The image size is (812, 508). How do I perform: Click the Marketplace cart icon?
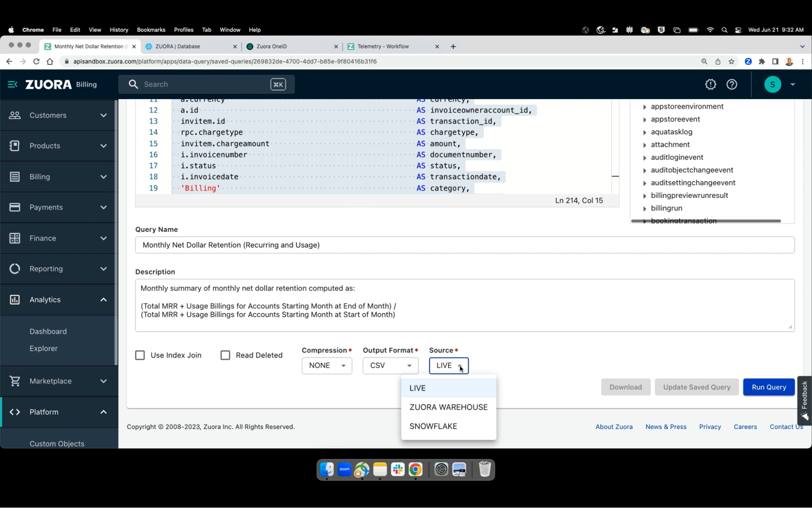tap(15, 381)
